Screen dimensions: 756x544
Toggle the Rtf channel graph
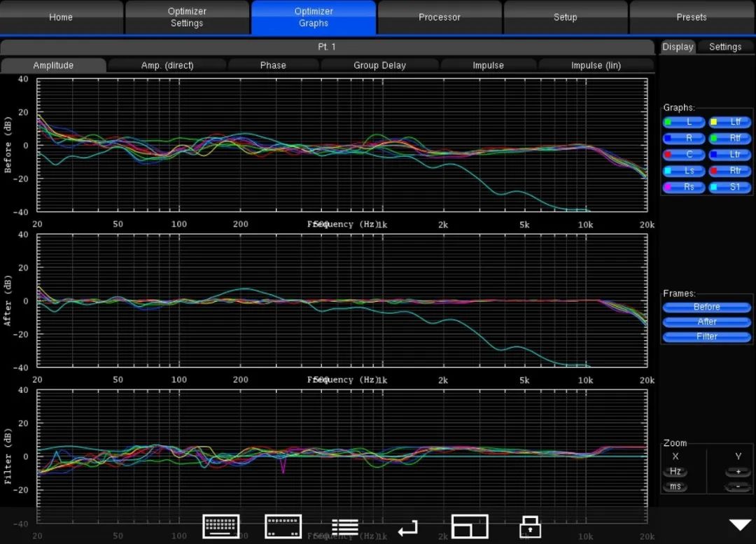[x=730, y=139]
